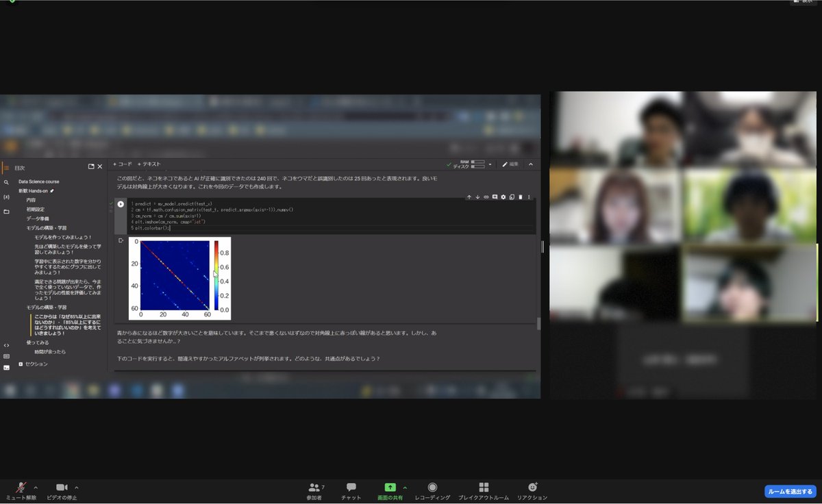The width and height of the screenshot is (822, 504).
Task: Click the bottom-right highlighted participant video
Action: [749, 284]
